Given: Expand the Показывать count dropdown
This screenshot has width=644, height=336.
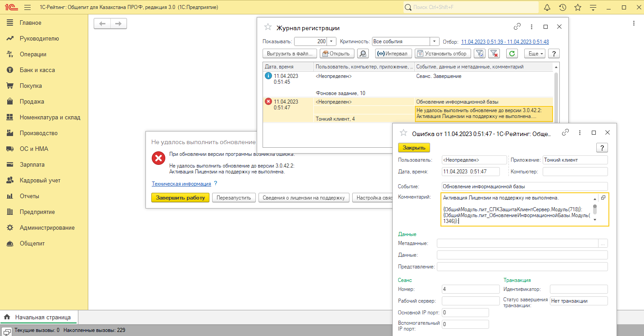Looking at the screenshot, I should [332, 41].
